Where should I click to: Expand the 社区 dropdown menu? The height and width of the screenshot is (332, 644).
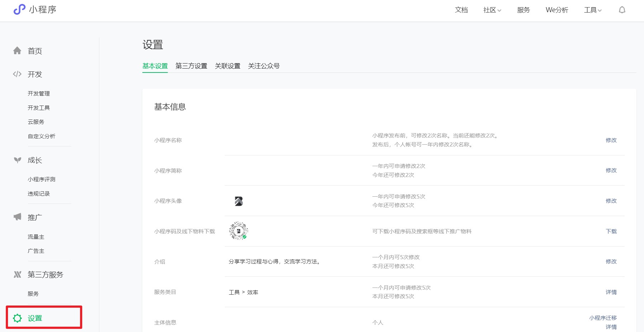pos(492,10)
